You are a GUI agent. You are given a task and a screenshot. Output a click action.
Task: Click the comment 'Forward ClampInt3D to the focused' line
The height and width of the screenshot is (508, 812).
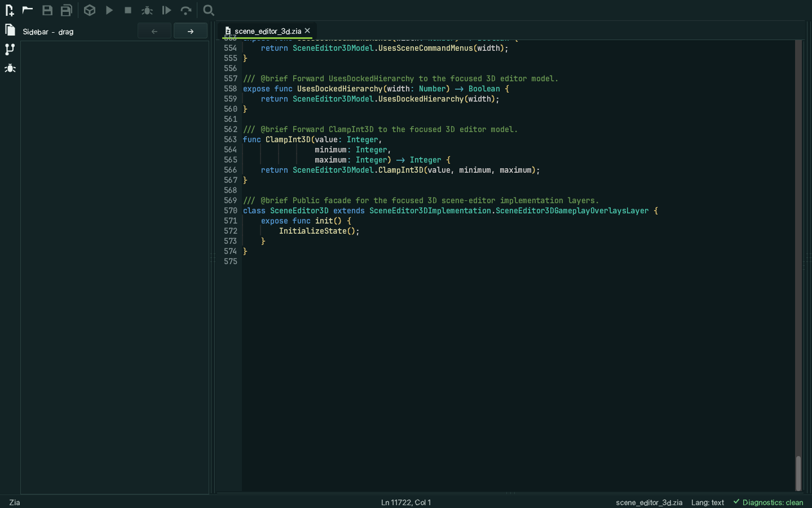coord(380,129)
